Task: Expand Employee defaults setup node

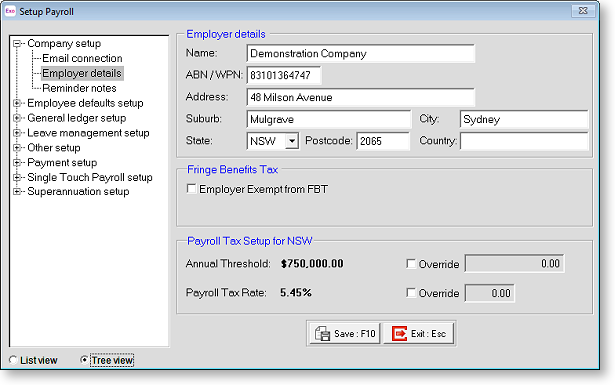Action: [17, 103]
